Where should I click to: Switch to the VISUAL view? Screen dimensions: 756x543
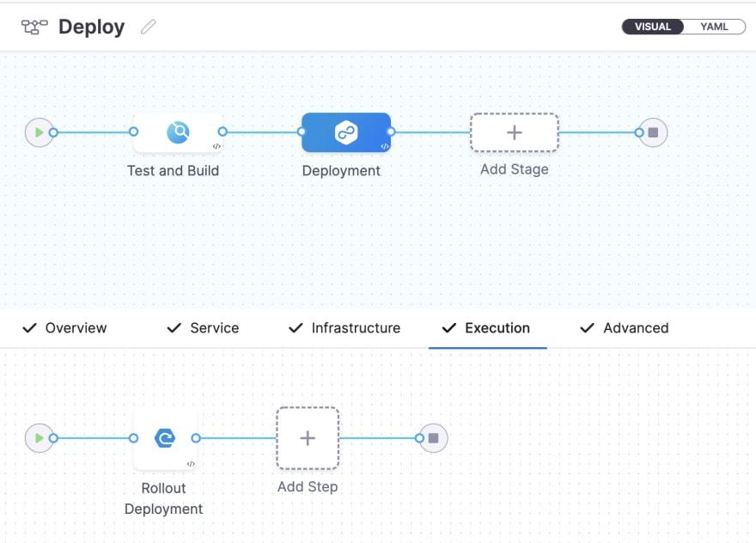(652, 27)
